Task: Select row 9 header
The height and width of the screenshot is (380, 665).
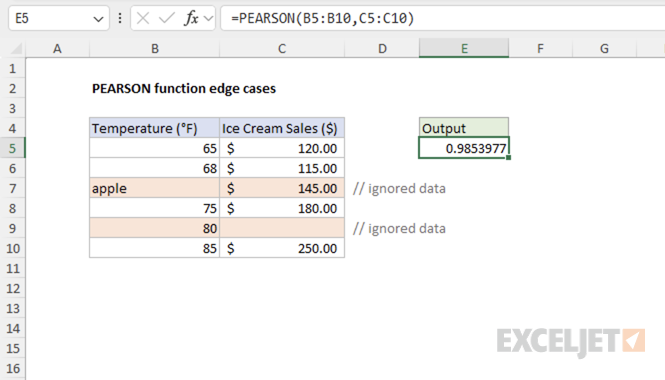Action: pos(13,228)
